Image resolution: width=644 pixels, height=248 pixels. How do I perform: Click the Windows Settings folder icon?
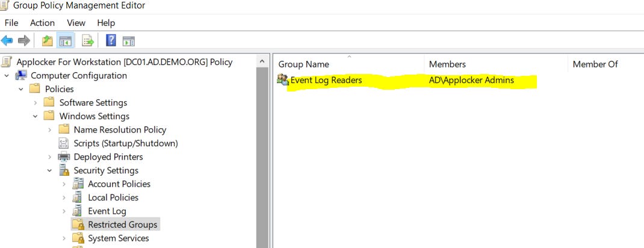coord(49,116)
